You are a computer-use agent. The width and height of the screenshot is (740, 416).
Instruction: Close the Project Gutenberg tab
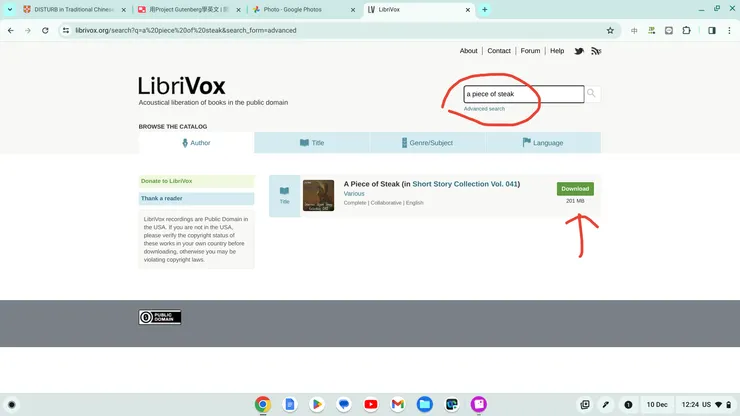click(x=238, y=9)
